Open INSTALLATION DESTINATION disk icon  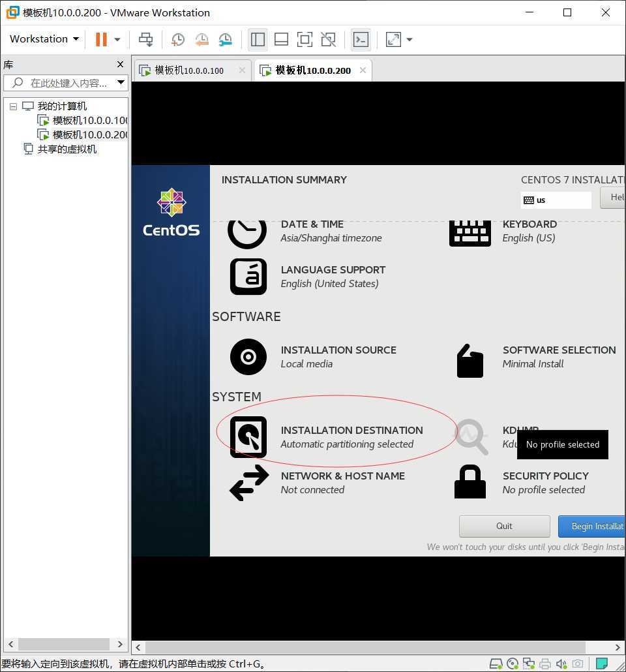248,437
